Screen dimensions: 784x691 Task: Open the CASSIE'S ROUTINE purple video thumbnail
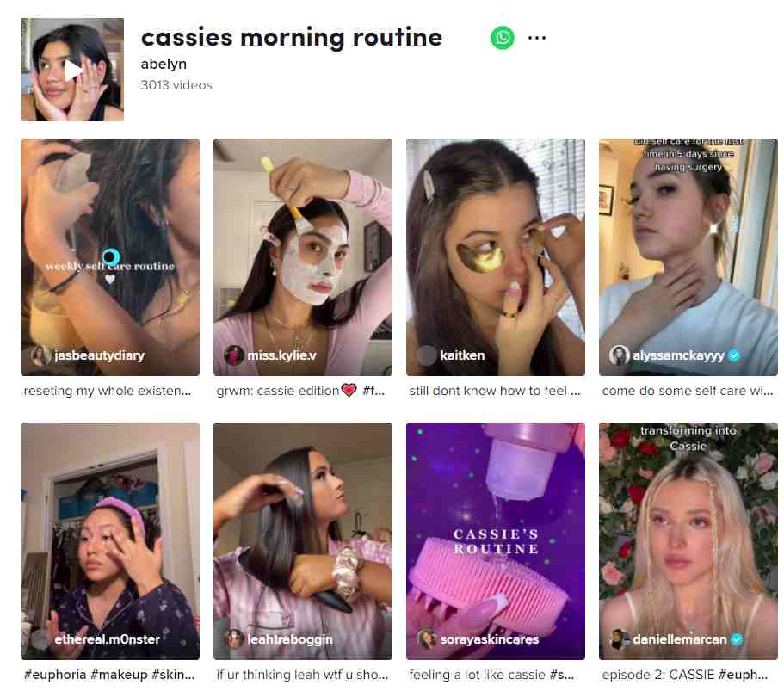(496, 541)
